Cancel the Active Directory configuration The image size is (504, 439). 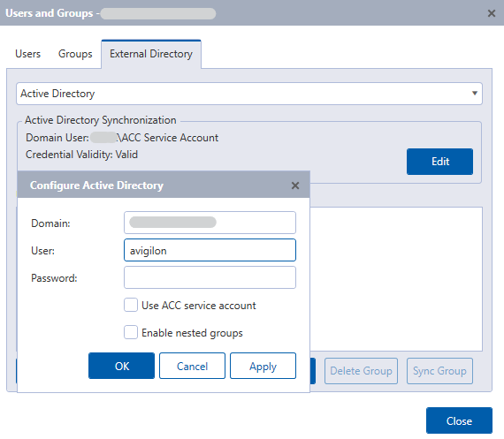tap(192, 366)
